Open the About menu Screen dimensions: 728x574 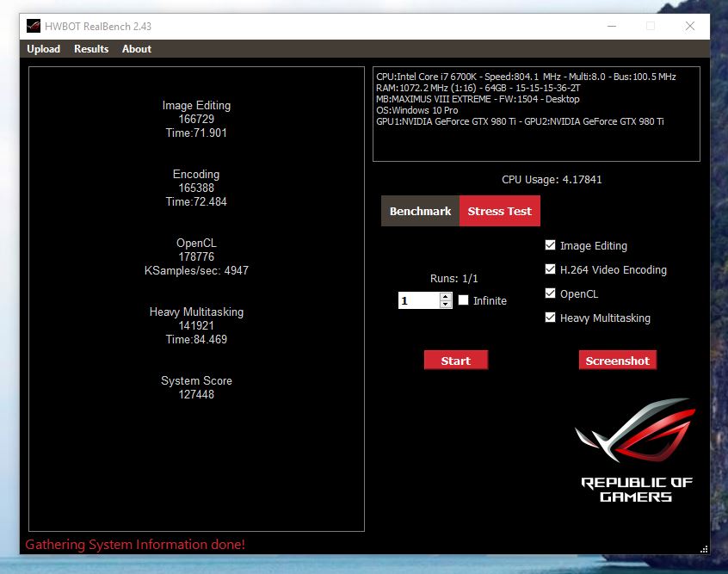137,49
